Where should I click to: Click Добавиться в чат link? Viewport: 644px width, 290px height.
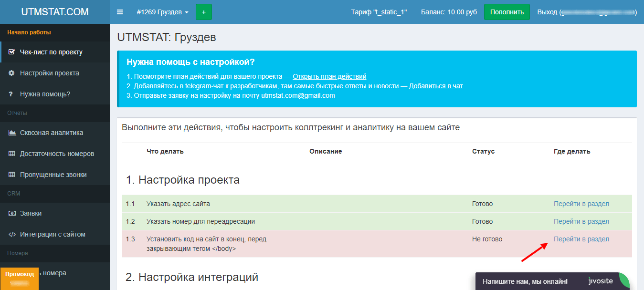click(436, 86)
